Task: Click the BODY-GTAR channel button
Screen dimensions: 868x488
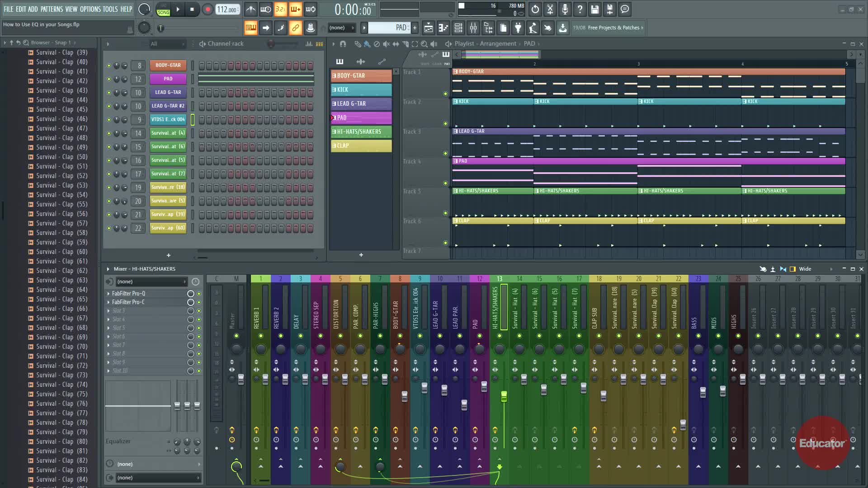Action: 168,65
